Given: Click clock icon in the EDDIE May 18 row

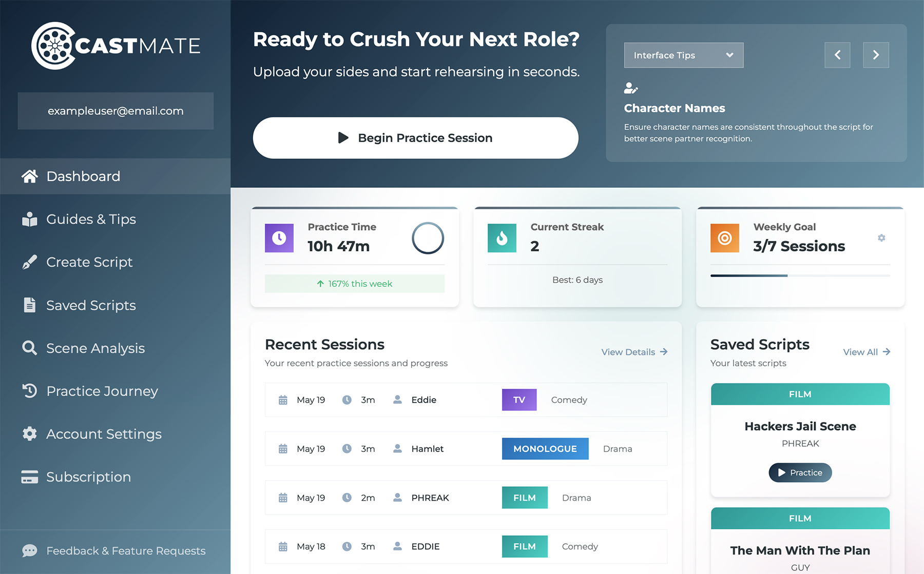Looking at the screenshot, I should coord(347,547).
